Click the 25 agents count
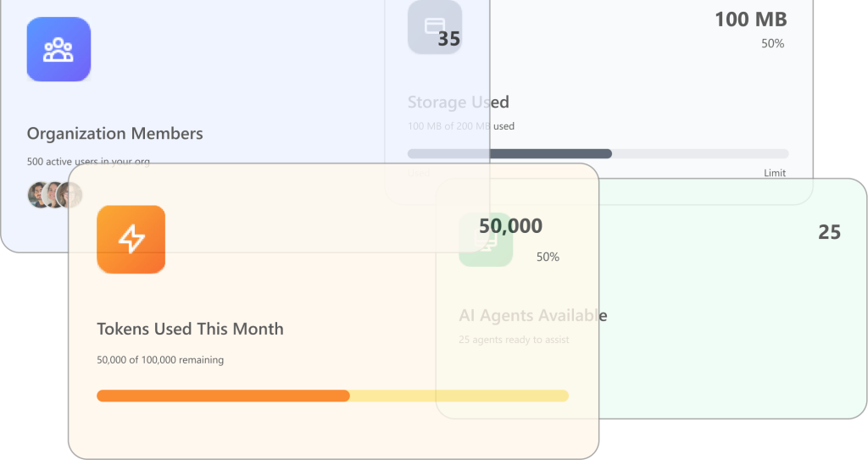 point(829,232)
